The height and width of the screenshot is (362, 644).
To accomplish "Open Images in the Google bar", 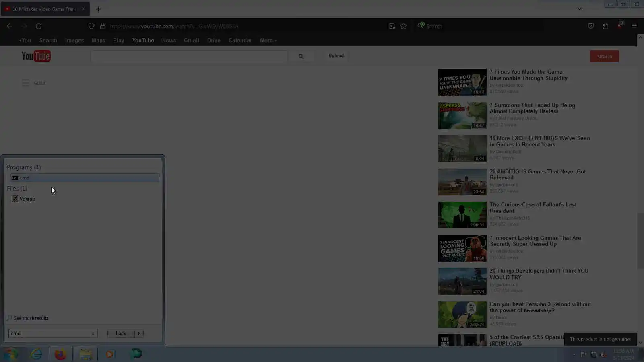I will (x=74, y=41).
